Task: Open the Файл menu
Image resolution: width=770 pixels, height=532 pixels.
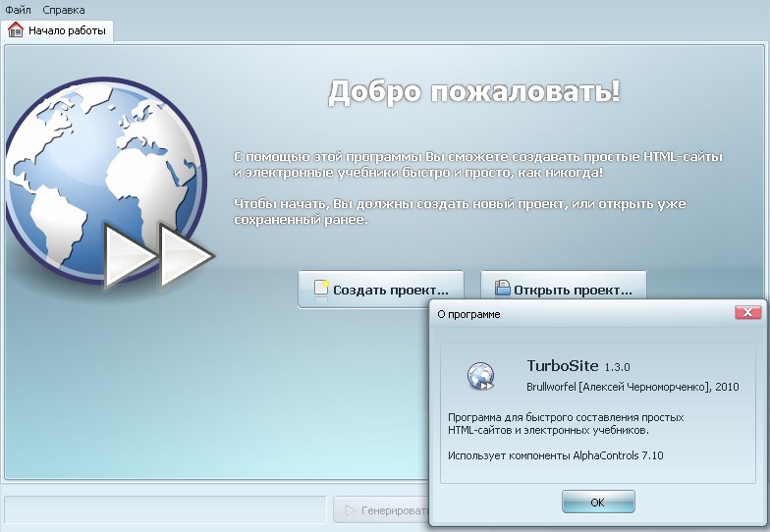Action: 18,10
